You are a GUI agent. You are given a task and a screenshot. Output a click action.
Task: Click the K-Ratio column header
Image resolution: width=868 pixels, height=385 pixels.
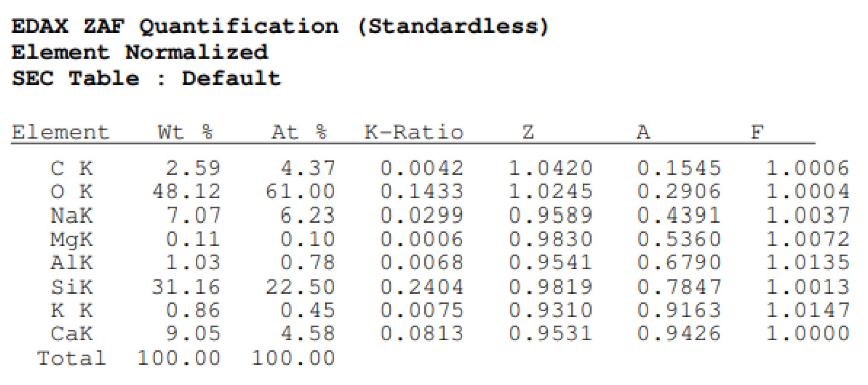point(414,133)
